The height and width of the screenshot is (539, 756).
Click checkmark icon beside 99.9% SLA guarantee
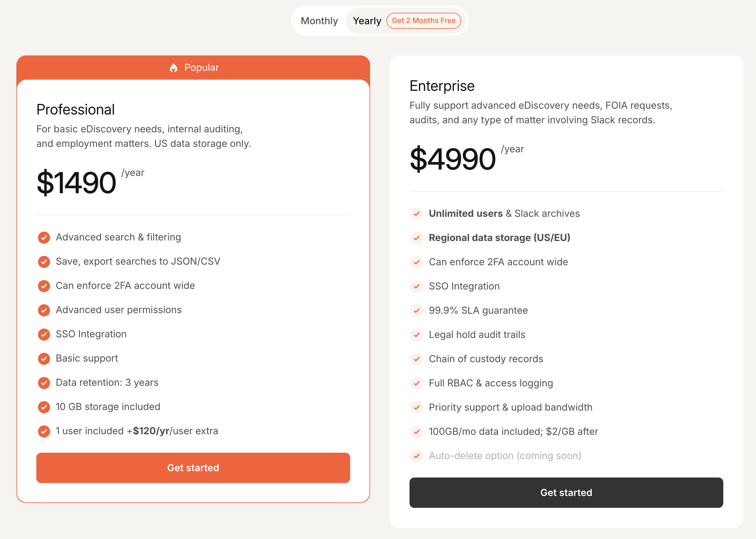coord(417,311)
